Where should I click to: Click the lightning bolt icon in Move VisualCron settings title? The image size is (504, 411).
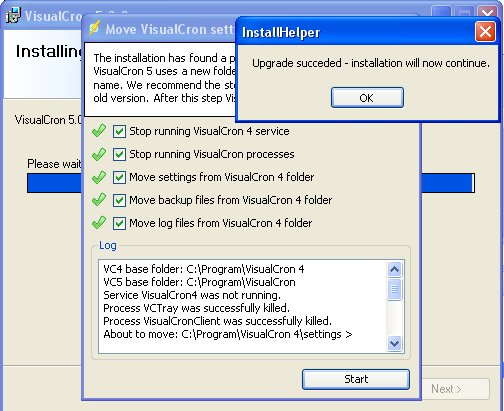[x=94, y=28]
